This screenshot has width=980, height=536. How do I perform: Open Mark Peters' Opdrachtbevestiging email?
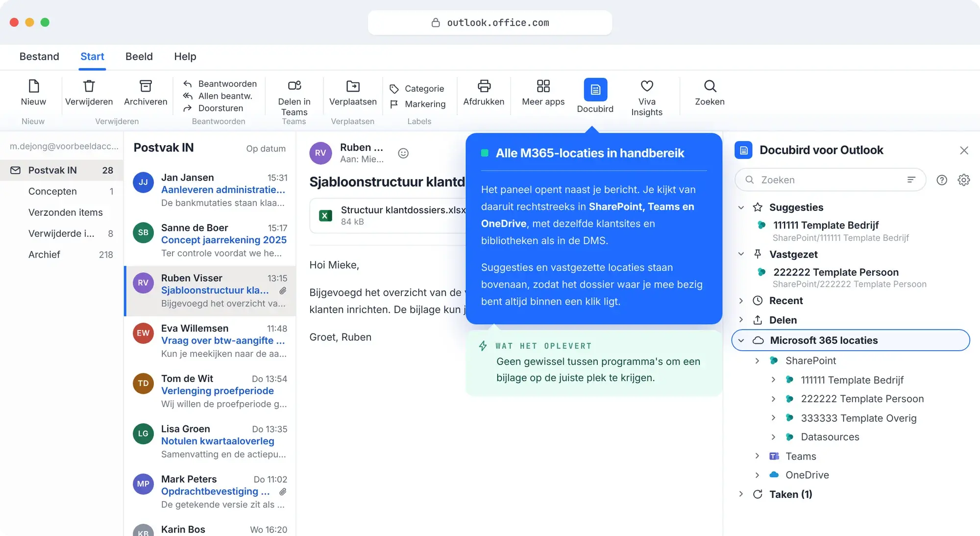tap(210, 492)
